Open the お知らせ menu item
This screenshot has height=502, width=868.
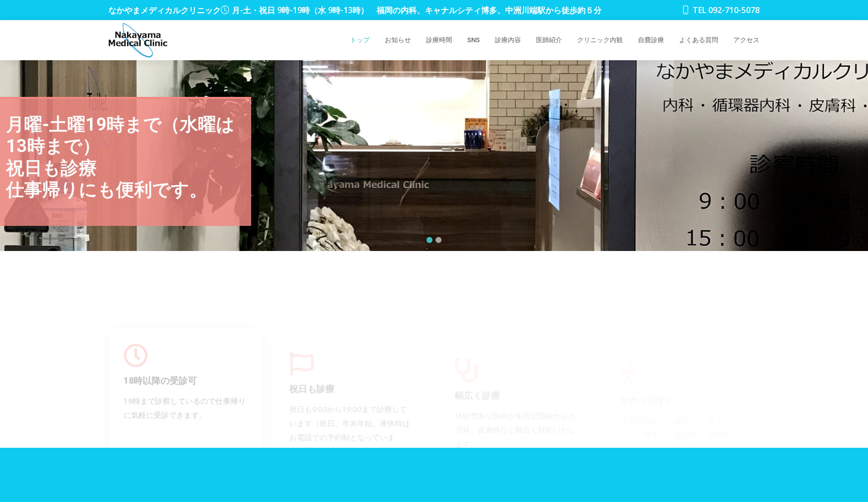397,40
